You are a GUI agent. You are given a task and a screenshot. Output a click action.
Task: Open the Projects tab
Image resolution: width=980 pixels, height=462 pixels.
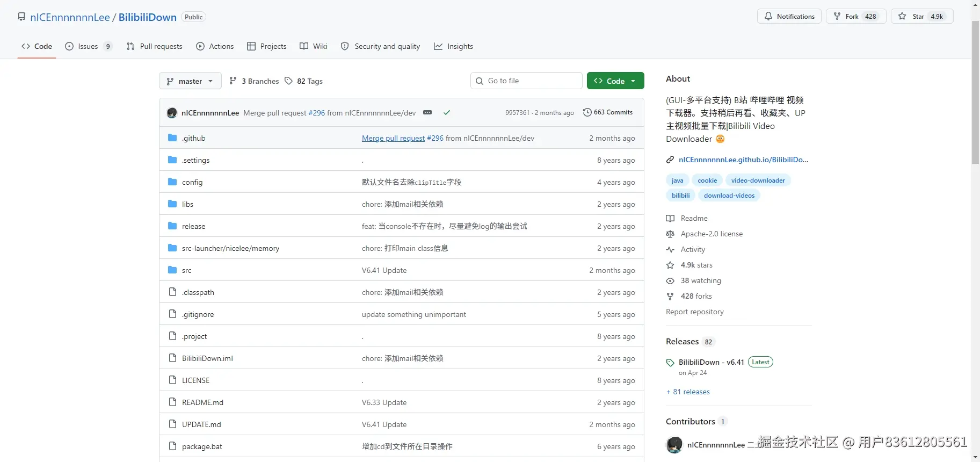267,46
